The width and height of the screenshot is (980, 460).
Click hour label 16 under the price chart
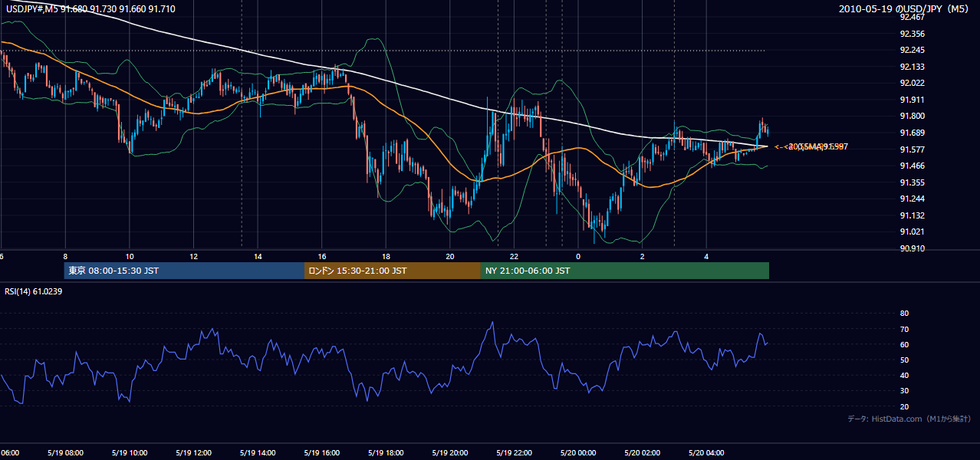(322, 257)
